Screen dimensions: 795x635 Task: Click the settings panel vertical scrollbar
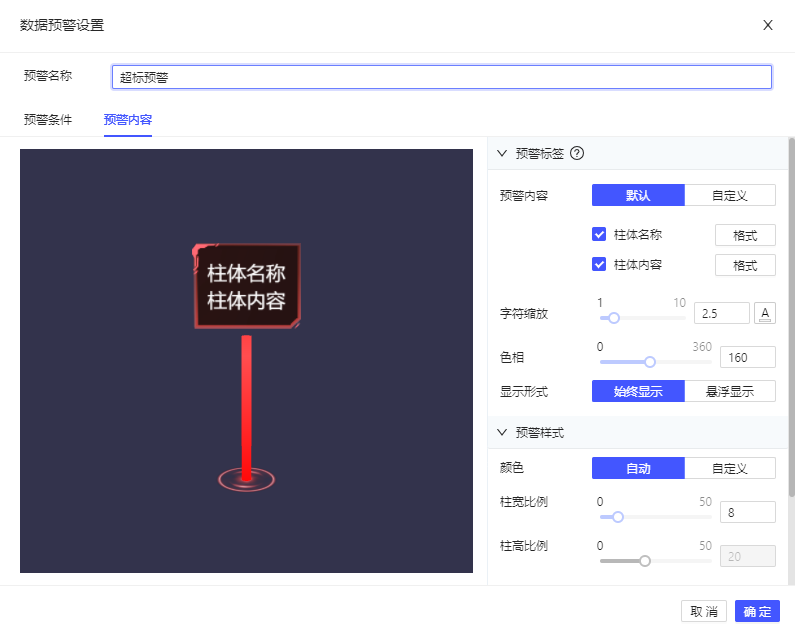[x=791, y=317]
